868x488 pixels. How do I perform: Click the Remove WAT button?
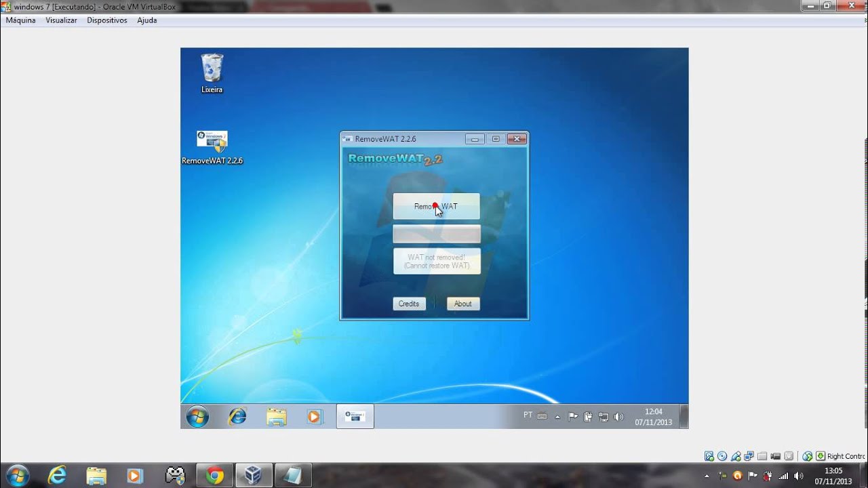[436, 206]
